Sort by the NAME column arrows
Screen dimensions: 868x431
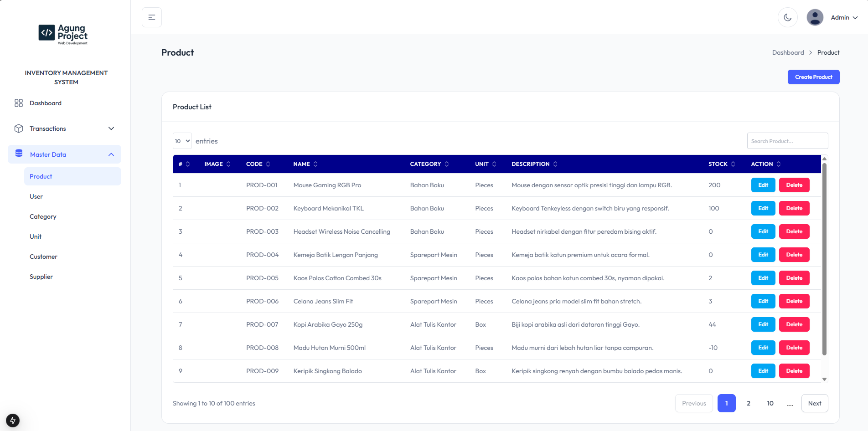[x=315, y=164]
